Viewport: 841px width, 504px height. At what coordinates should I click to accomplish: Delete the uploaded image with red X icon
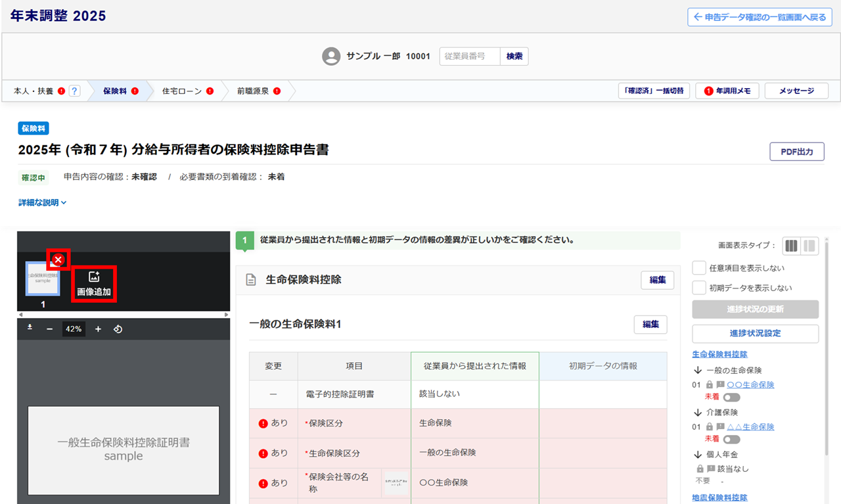tap(58, 260)
